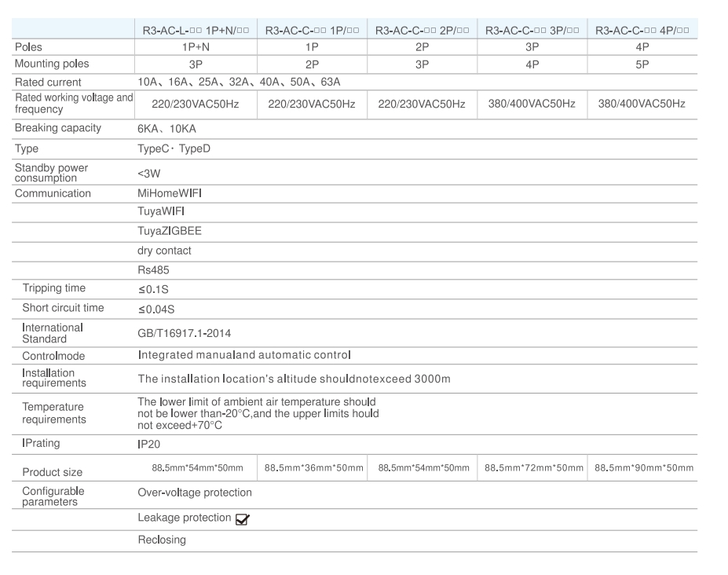
Task: Select the TuyaZIGBEE entry
Action: (x=170, y=231)
